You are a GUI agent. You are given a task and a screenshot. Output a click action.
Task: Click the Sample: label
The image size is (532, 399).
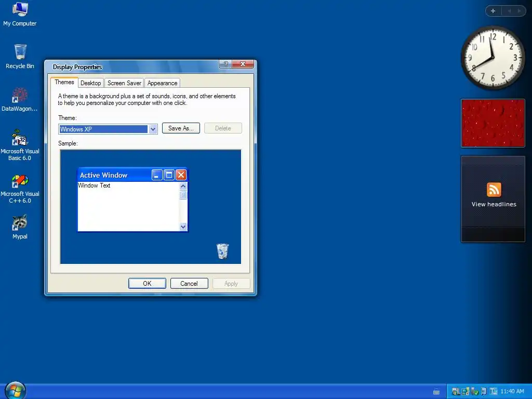[68, 143]
